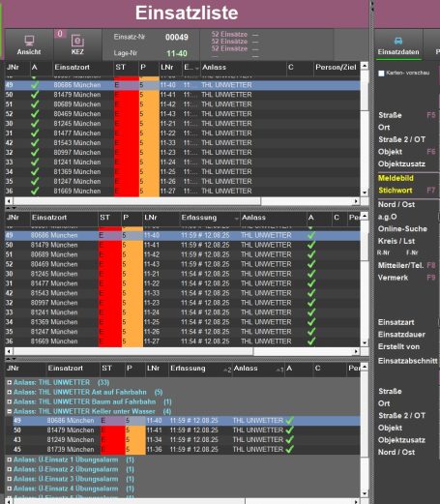Click the pink 0 counter badge
440x504 pixels.
[60, 34]
